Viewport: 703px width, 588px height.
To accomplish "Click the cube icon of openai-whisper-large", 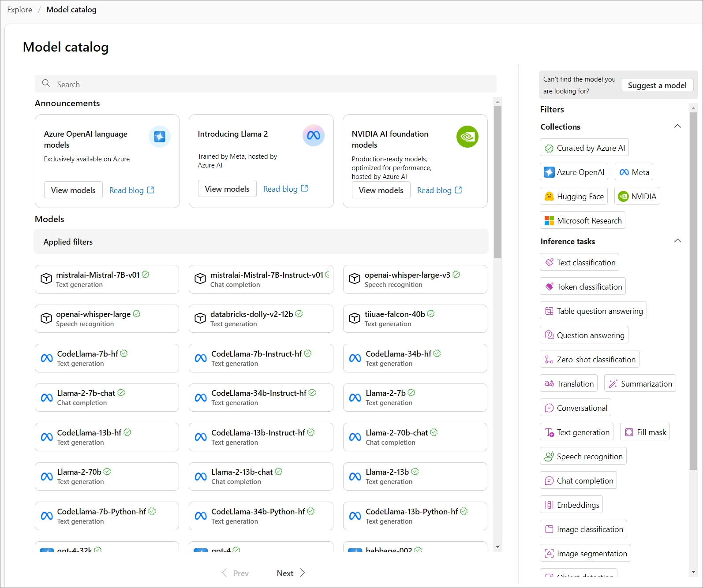I will click(x=46, y=318).
